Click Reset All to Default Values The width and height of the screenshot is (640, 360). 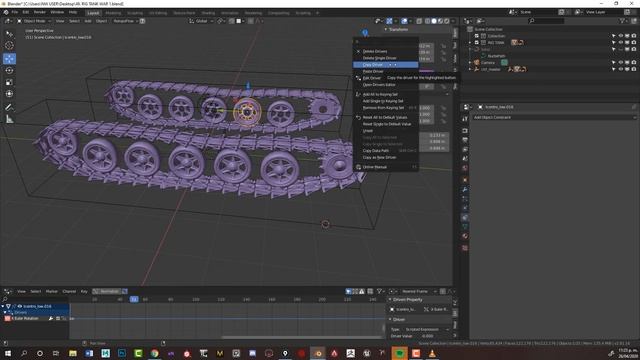385,118
